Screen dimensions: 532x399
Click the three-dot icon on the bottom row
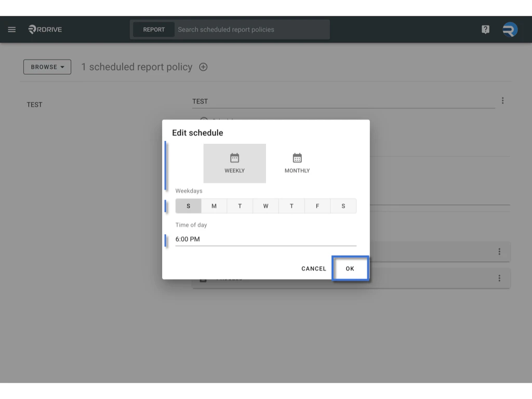499,278
